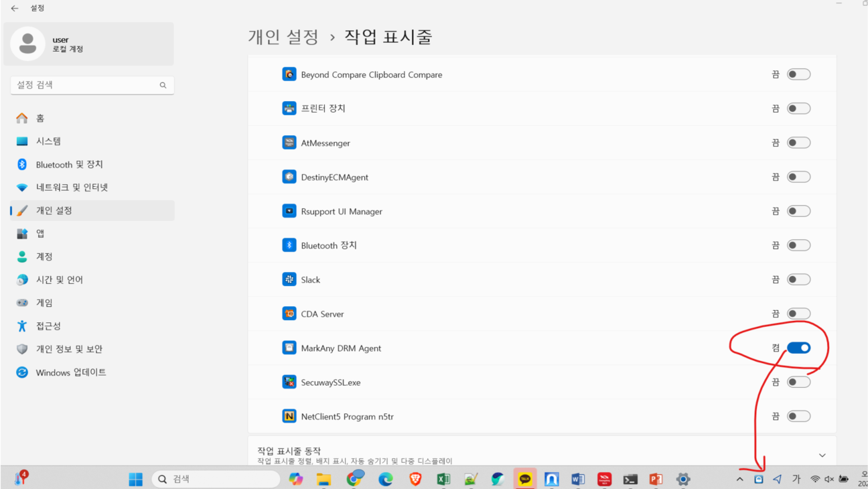Select 개인 설정 in the sidebar

coord(92,210)
